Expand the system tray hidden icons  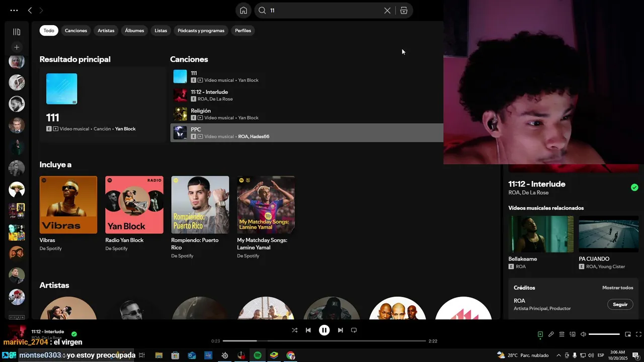558,355
